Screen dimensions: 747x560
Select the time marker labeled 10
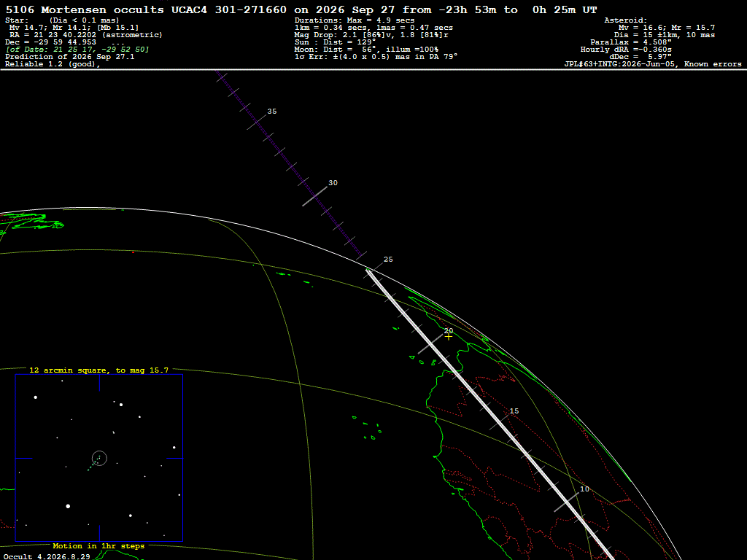tap(584, 489)
